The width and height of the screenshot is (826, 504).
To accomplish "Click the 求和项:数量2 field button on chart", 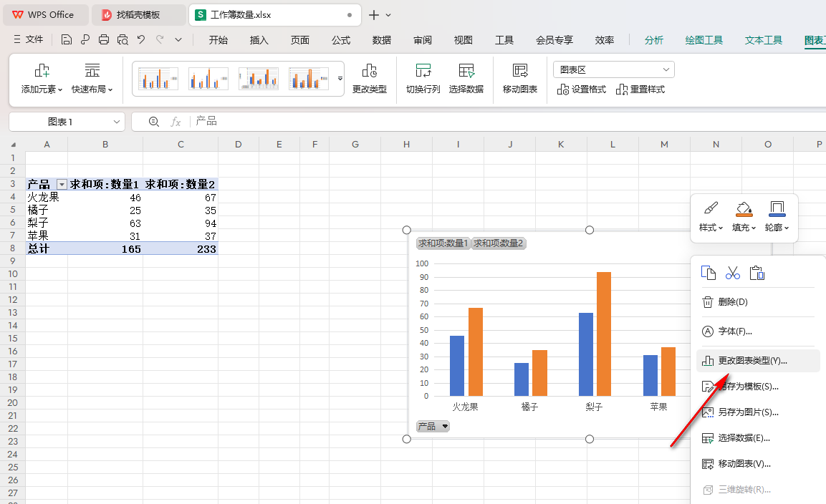I will pos(499,243).
